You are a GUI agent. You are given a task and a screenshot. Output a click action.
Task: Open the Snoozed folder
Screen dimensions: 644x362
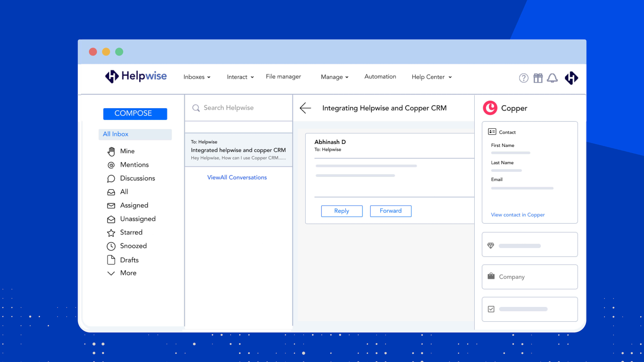click(133, 246)
